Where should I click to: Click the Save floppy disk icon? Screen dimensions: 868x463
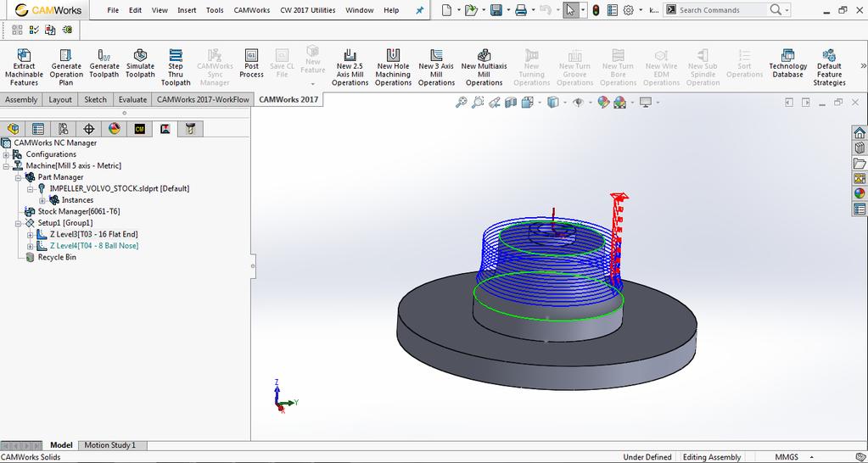[496, 10]
